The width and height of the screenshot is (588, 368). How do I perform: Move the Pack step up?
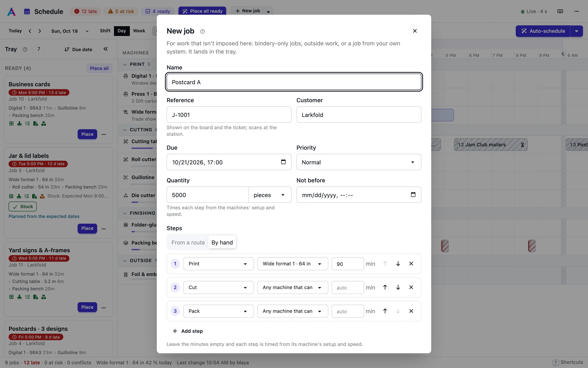[x=385, y=311]
